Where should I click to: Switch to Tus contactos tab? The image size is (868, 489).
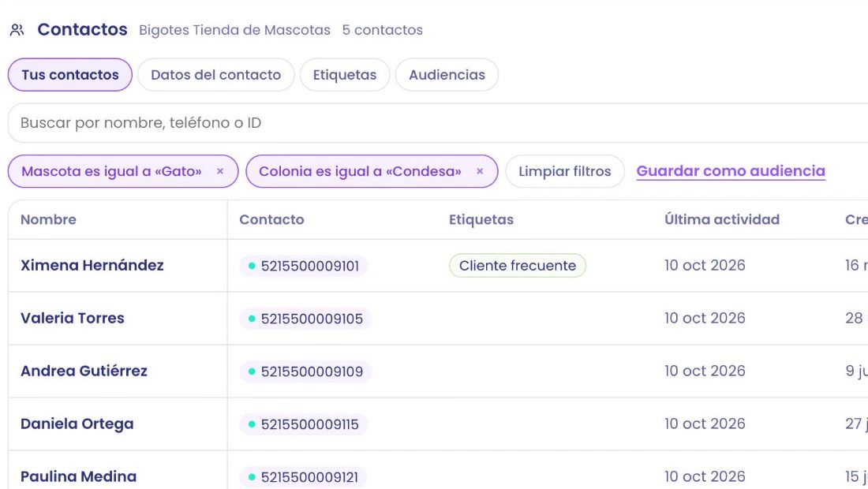(70, 75)
